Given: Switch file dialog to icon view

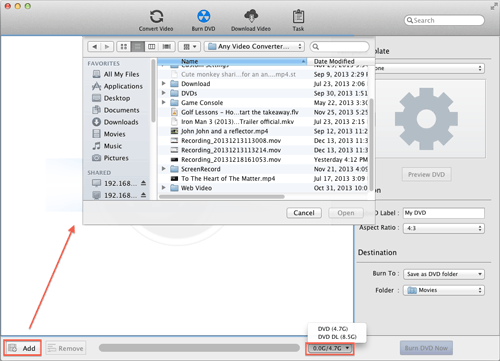Looking at the screenshot, I should [x=124, y=47].
